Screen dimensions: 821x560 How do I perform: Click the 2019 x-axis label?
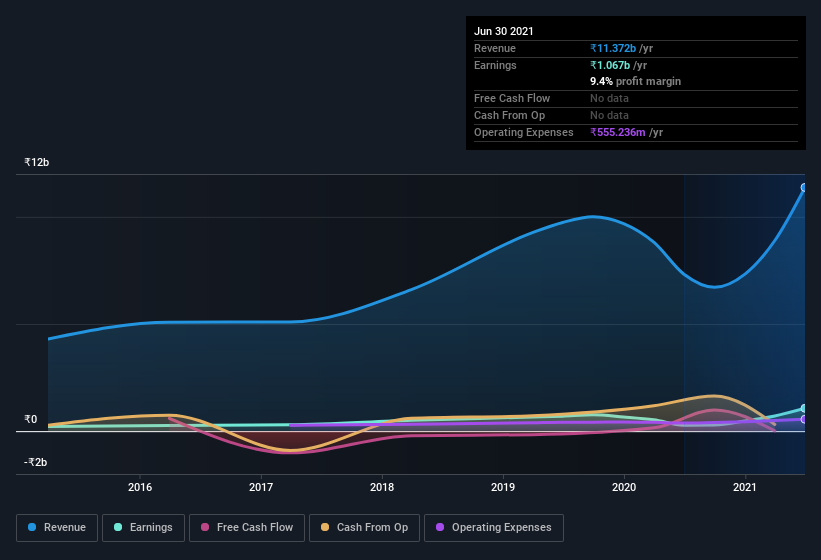[x=503, y=487]
